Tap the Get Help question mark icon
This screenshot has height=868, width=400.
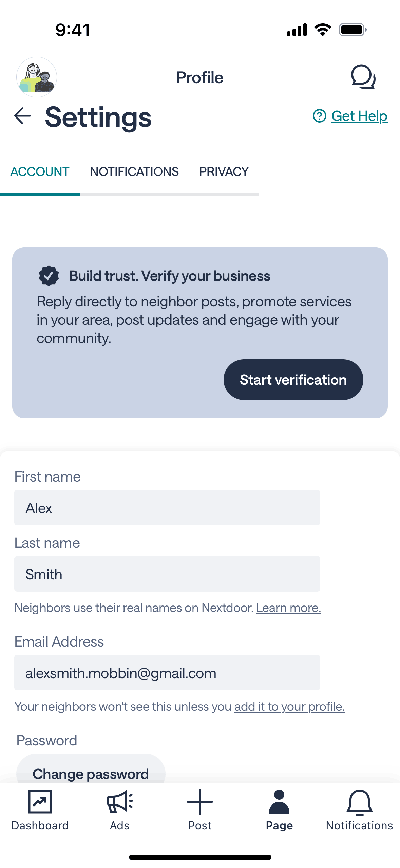[x=319, y=116]
